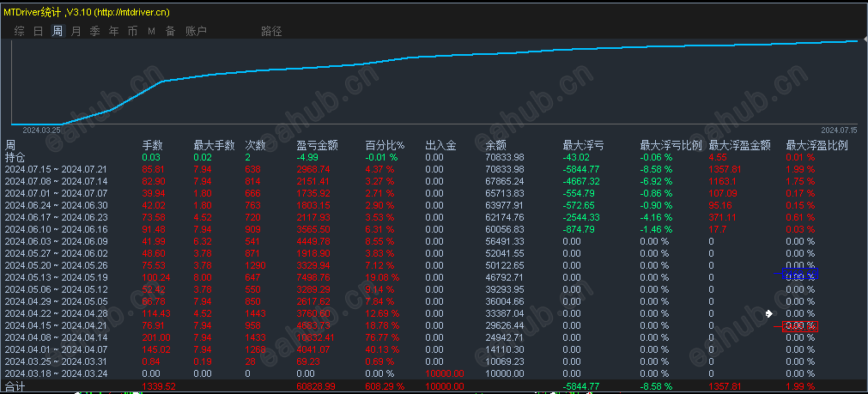Open the 账户 account tab
This screenshot has width=868, height=394.
(196, 31)
